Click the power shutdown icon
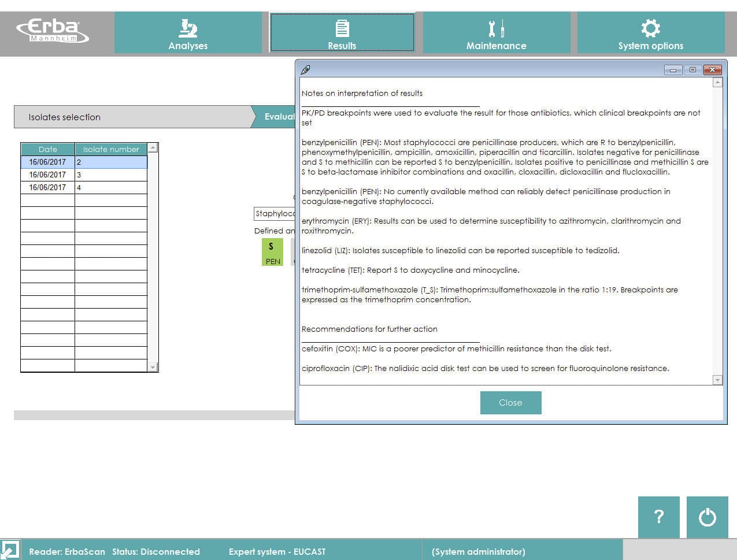This screenshot has height=560, width=737. pyautogui.click(x=707, y=517)
